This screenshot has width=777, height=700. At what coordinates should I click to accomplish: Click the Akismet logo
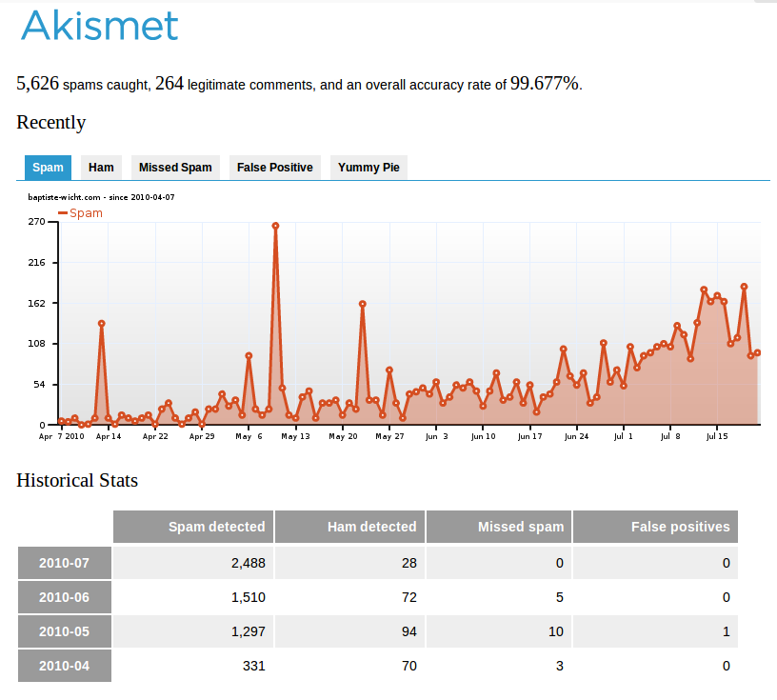tap(99, 26)
